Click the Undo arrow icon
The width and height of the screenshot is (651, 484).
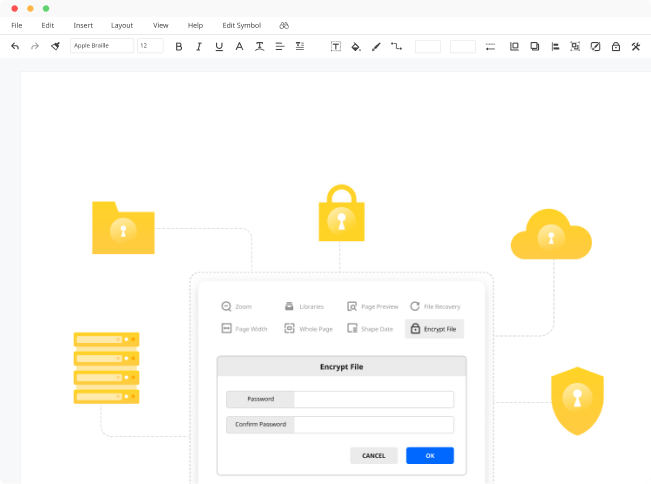(x=15, y=46)
